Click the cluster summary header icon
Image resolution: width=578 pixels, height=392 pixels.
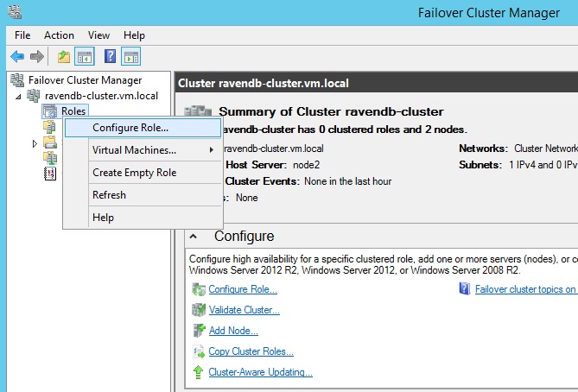point(198,111)
